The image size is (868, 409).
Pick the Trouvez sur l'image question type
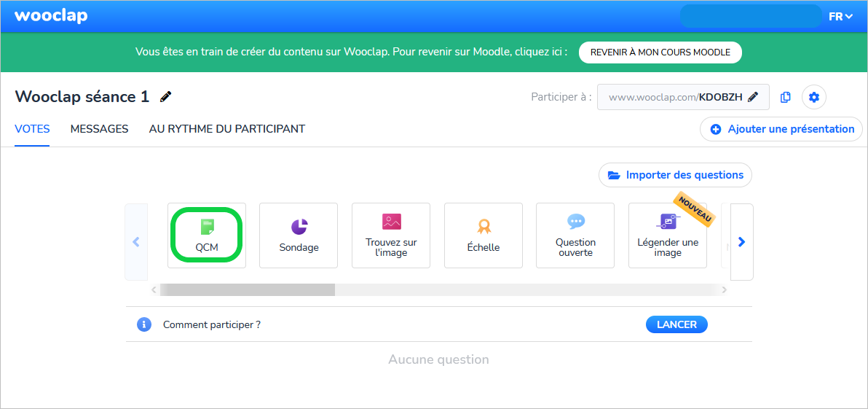point(391,235)
